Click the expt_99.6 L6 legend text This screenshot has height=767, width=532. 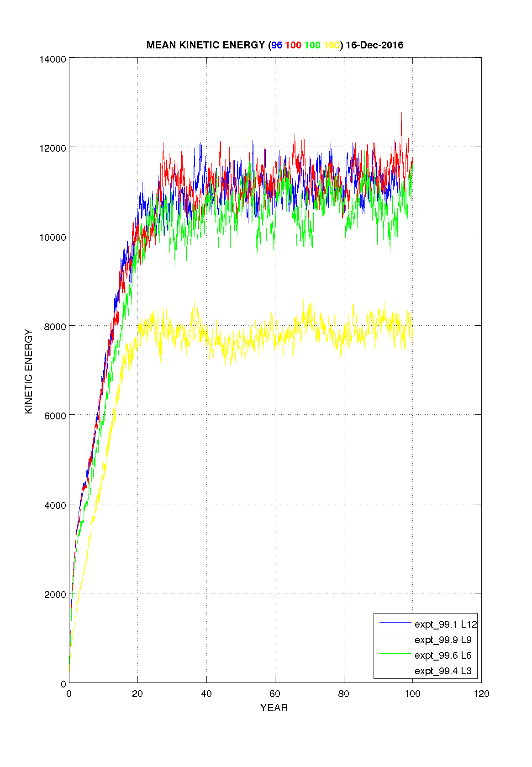pyautogui.click(x=442, y=655)
